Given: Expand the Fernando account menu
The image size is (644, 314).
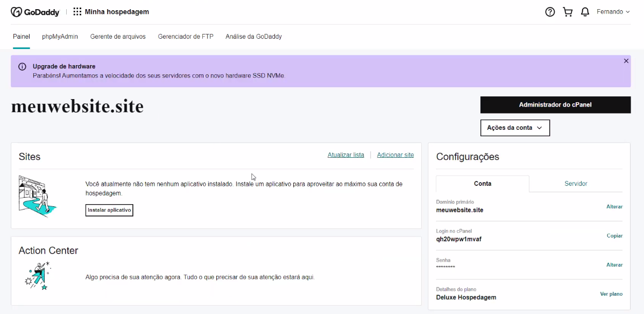Looking at the screenshot, I should (613, 12).
